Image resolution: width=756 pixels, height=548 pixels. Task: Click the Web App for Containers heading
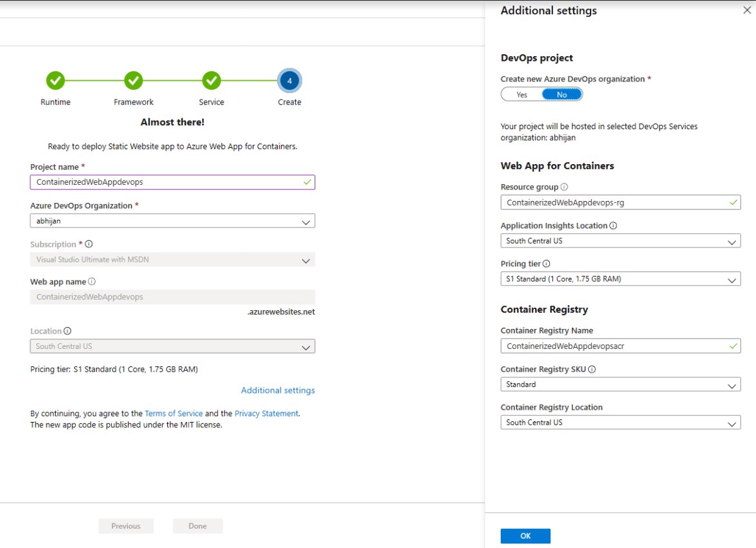pos(558,165)
